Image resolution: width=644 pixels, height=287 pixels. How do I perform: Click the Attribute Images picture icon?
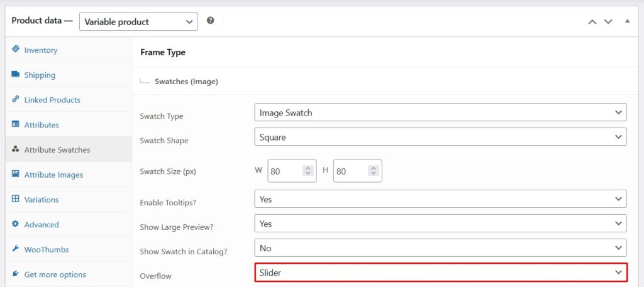(x=16, y=175)
